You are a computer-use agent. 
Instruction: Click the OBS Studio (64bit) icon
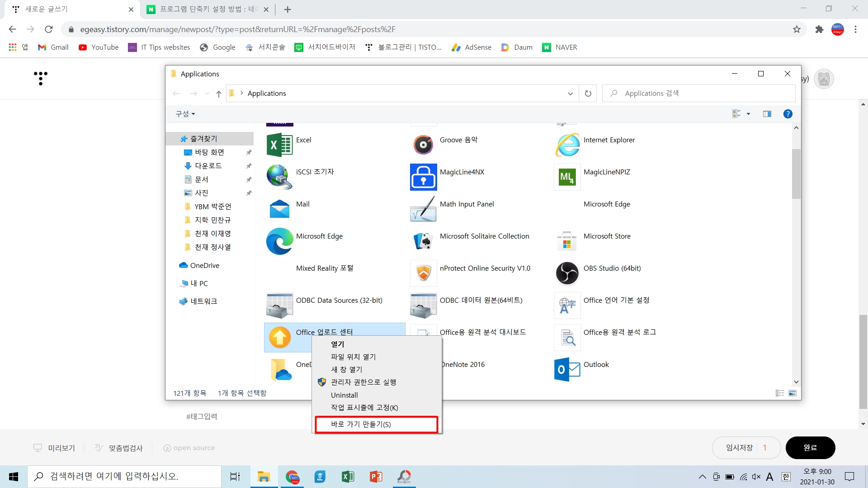click(x=567, y=273)
